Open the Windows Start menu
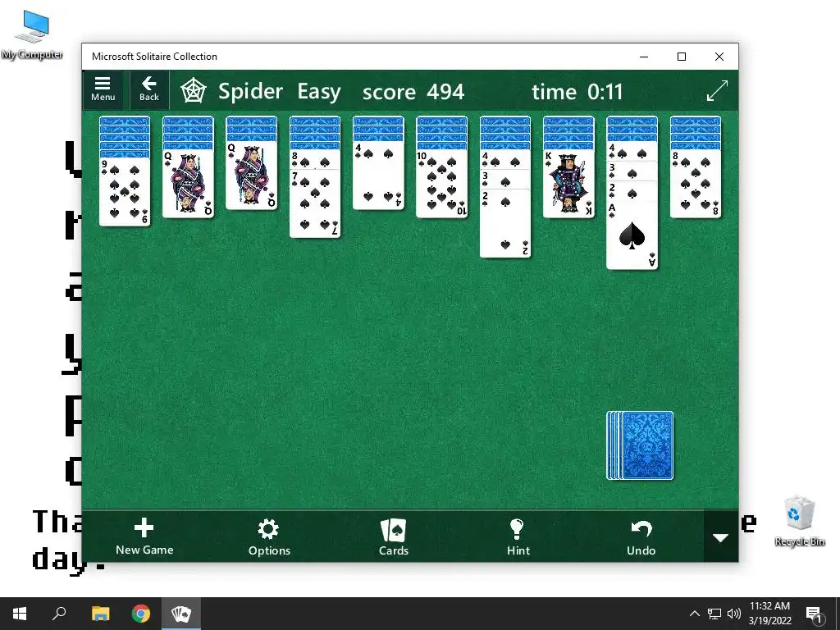840x630 pixels. coord(20,614)
